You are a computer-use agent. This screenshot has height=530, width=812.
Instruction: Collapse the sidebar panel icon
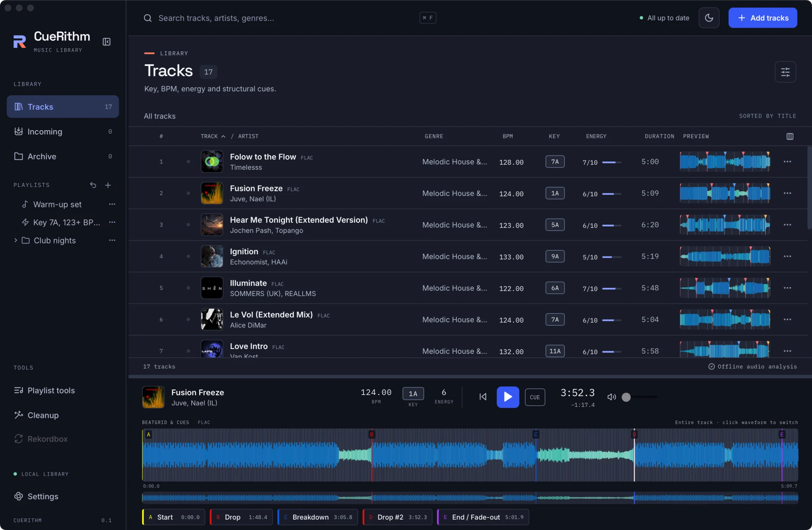point(106,42)
